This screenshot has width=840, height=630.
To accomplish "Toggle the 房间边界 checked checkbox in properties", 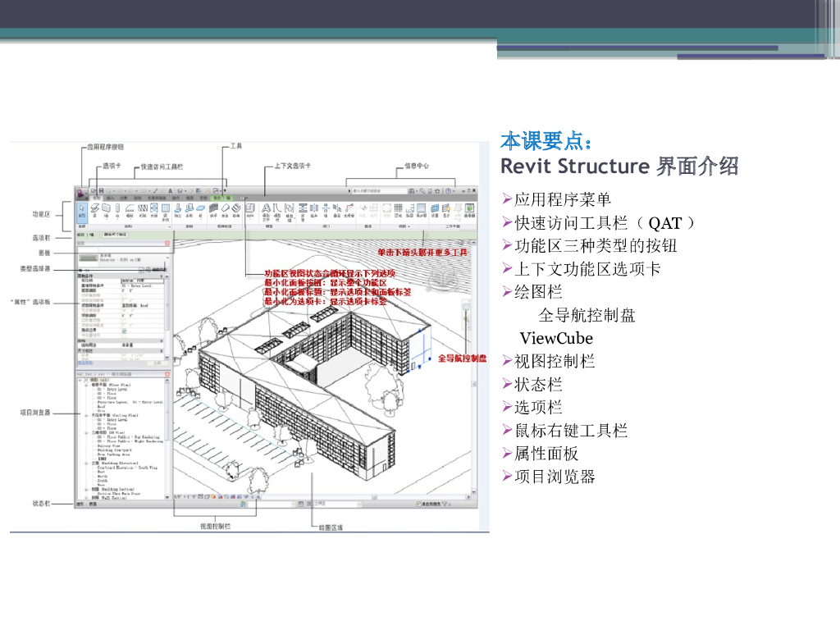I will 125,331.
